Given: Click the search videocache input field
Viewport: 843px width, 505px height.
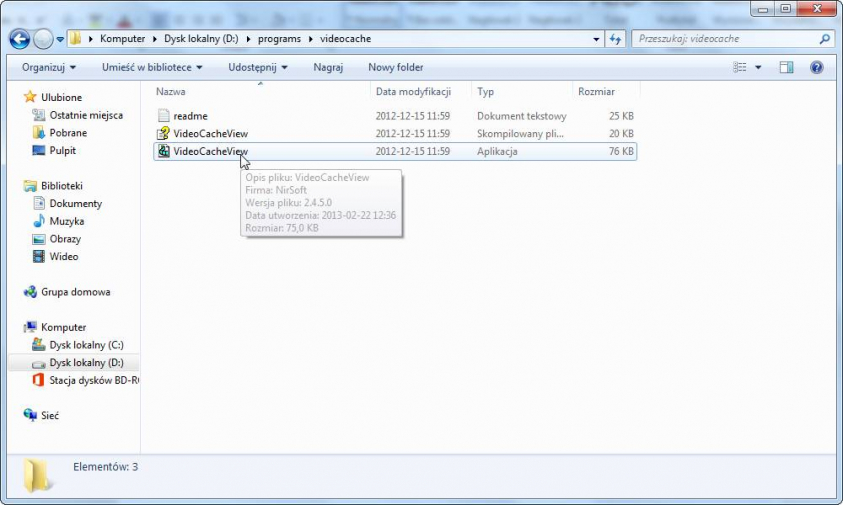Looking at the screenshot, I should click(722, 39).
